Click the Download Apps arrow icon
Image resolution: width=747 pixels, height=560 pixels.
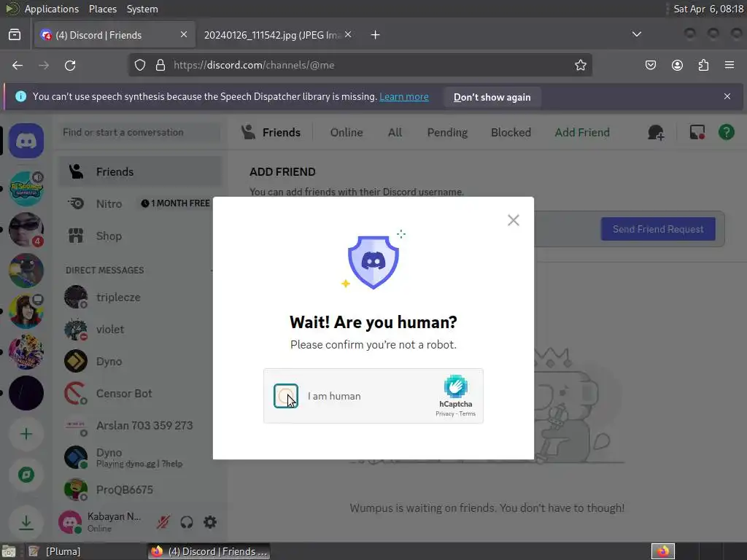tap(26, 522)
